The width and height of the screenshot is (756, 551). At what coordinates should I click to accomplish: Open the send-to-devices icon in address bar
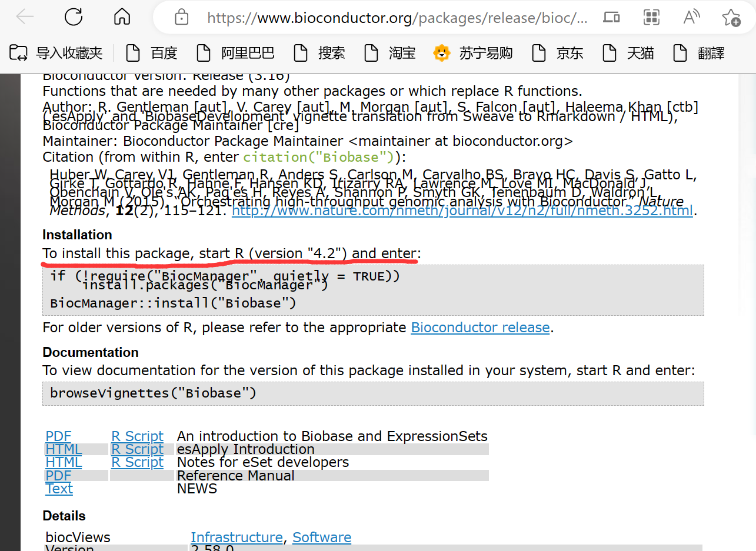point(612,18)
